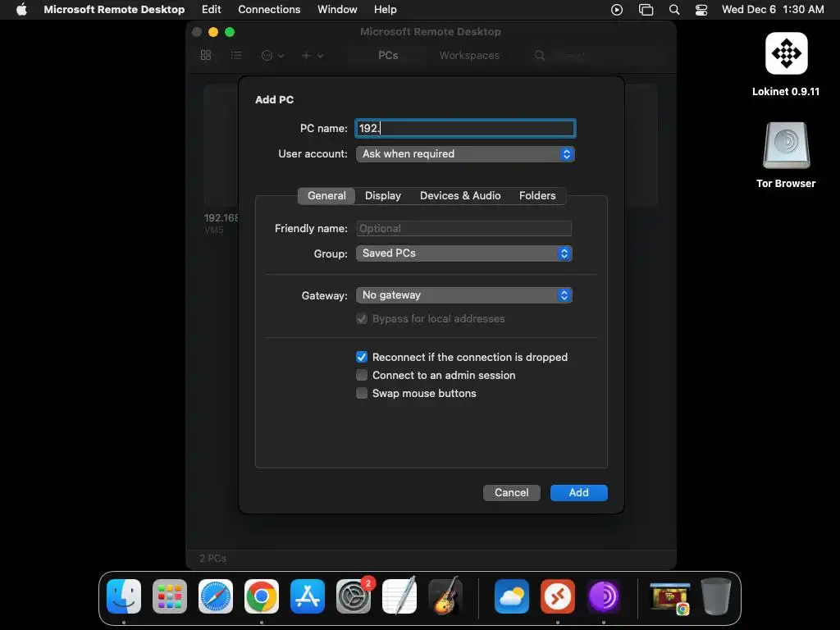Launch GarageBand from the dock

tap(445, 596)
